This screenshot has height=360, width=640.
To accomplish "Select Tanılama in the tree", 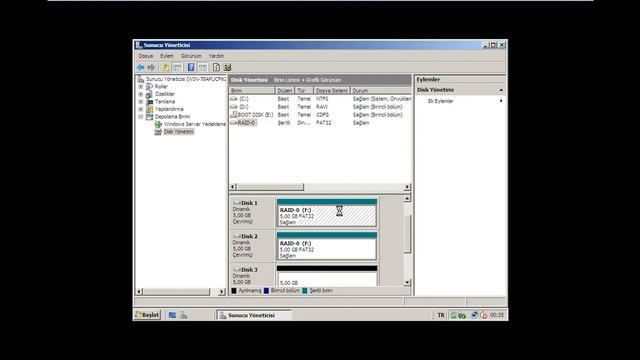I will (x=165, y=102).
